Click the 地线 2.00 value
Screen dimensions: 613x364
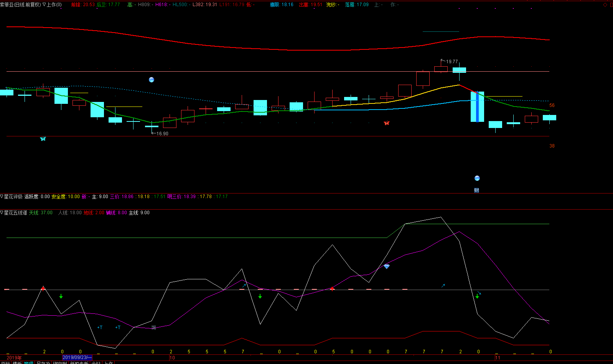click(x=94, y=213)
